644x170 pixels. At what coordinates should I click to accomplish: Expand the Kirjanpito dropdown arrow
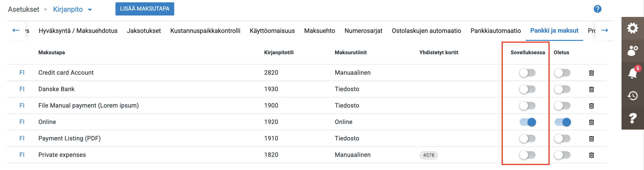90,10
